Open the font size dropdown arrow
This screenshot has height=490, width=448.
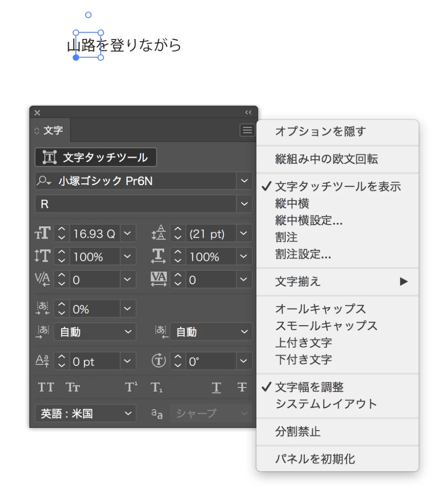[127, 233]
